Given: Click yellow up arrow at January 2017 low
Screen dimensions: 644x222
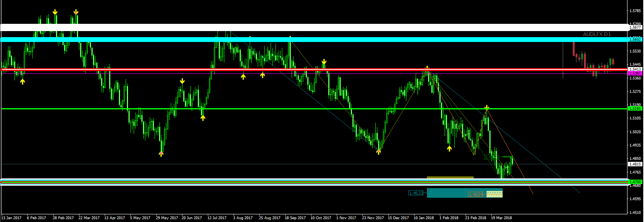Looking at the screenshot, I should [23, 81].
